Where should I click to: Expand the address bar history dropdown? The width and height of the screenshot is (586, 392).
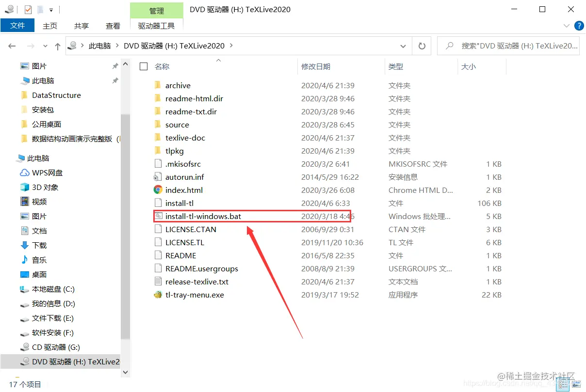(403, 46)
